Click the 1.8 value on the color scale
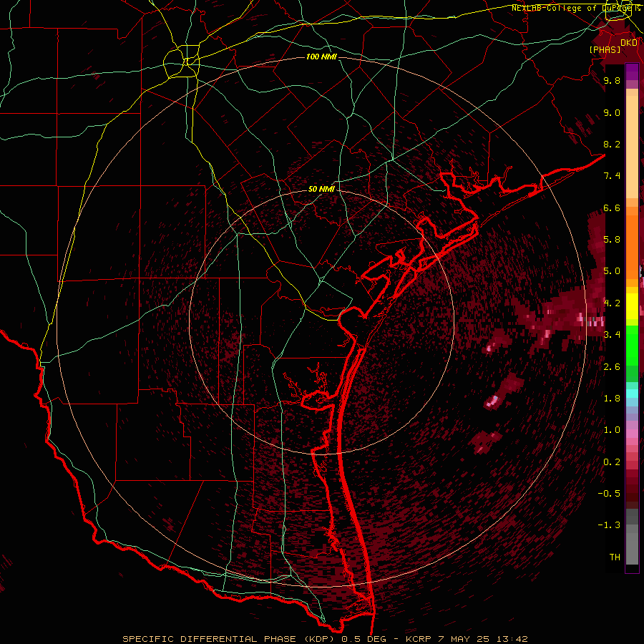Image resolution: width=644 pixels, height=644 pixels. coord(612,399)
